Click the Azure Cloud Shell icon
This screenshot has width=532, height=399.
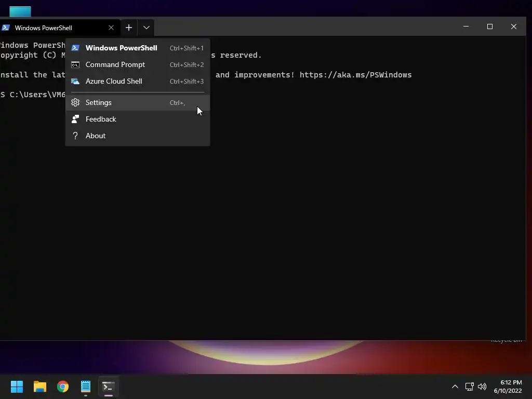coord(75,81)
